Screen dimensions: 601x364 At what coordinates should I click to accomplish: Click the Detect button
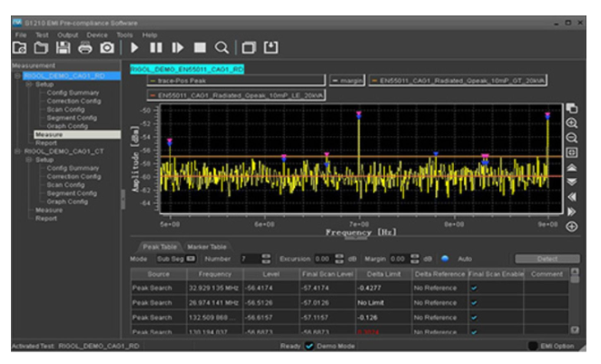point(547,259)
